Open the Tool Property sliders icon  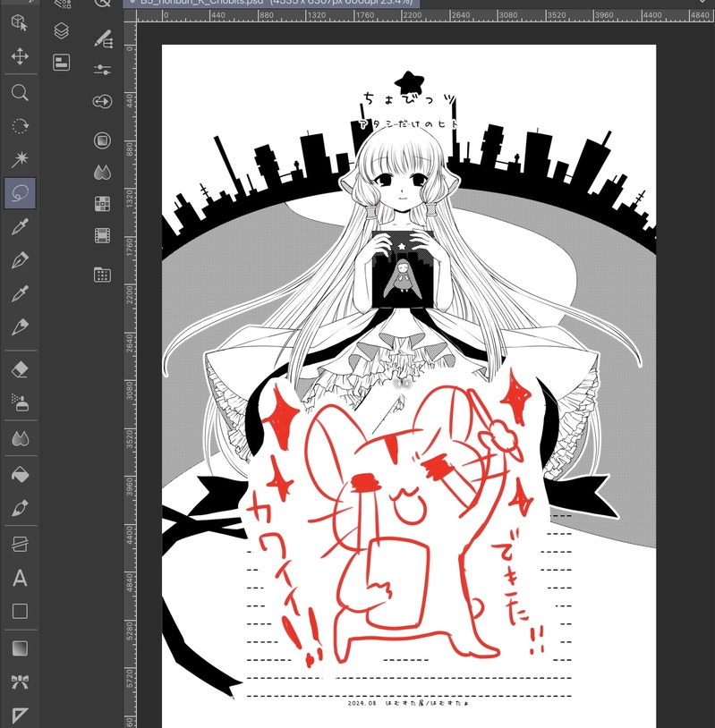(102, 70)
